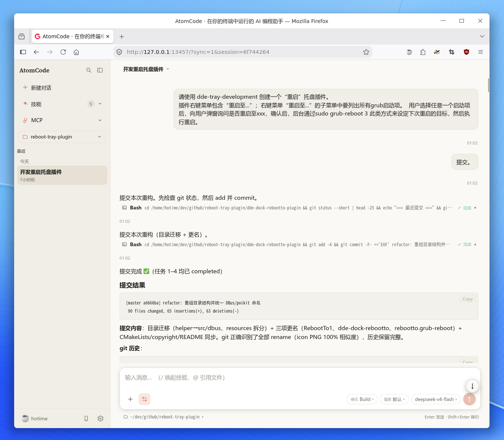Open a new Firefox tab

tap(121, 36)
